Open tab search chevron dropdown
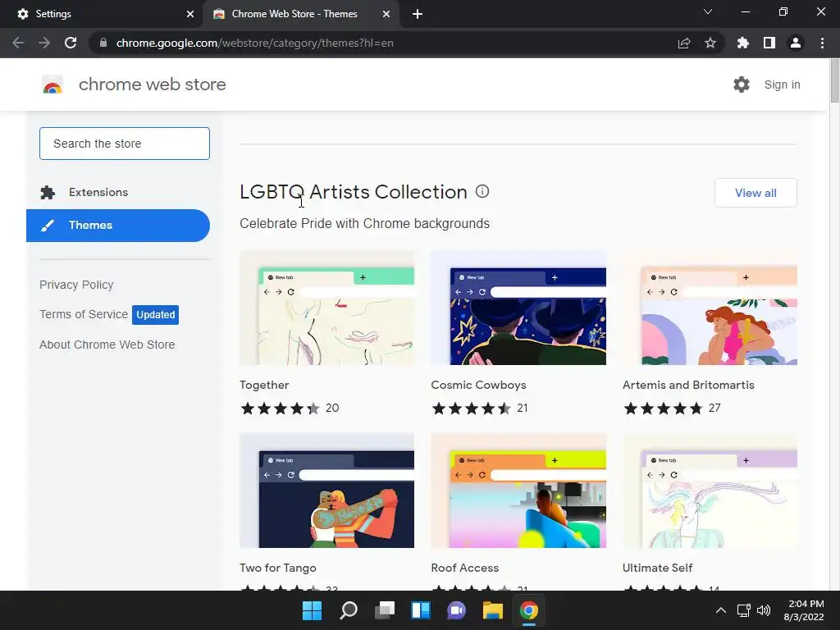Viewport: 840px width, 630px height. click(x=708, y=11)
